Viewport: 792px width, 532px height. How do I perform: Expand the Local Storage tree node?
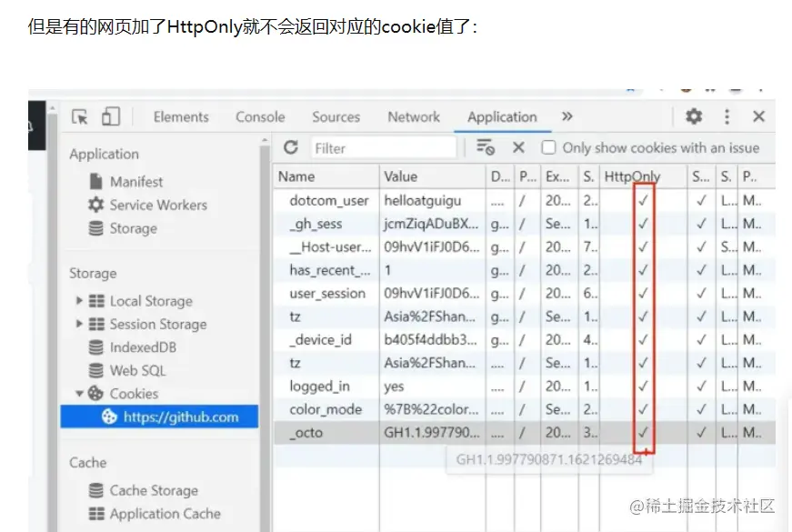(79, 301)
